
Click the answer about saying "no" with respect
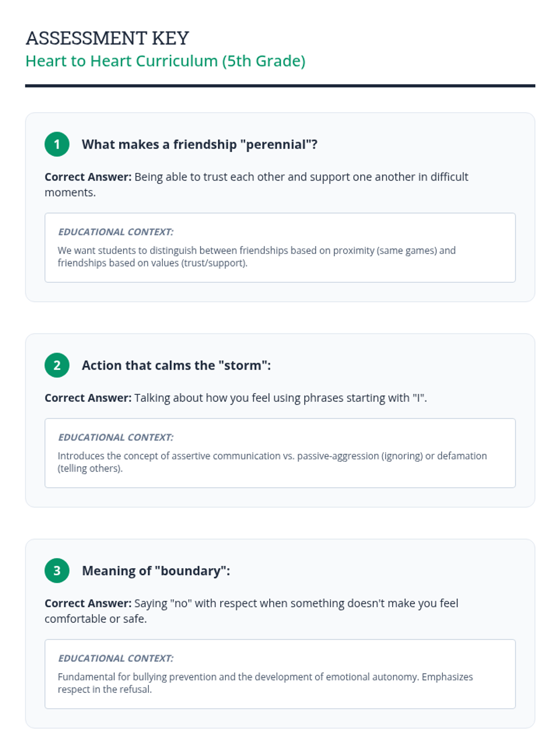296,603
